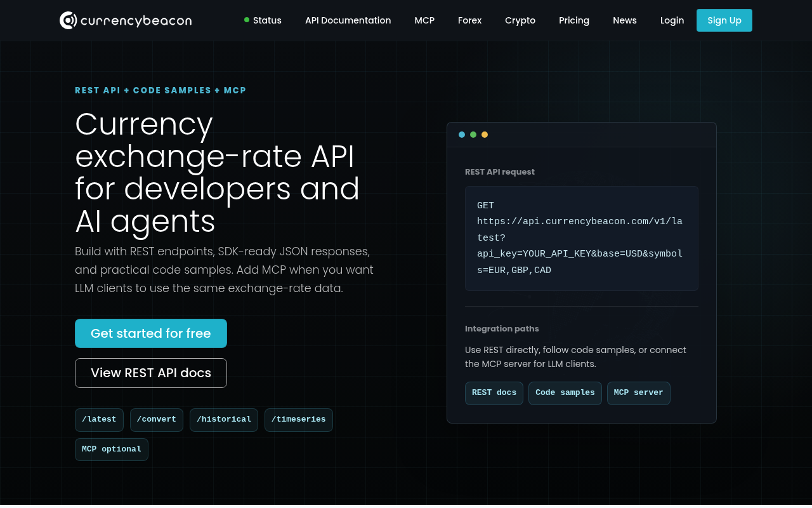Click the REST API request label
This screenshot has width=812, height=508.
tap(500, 172)
